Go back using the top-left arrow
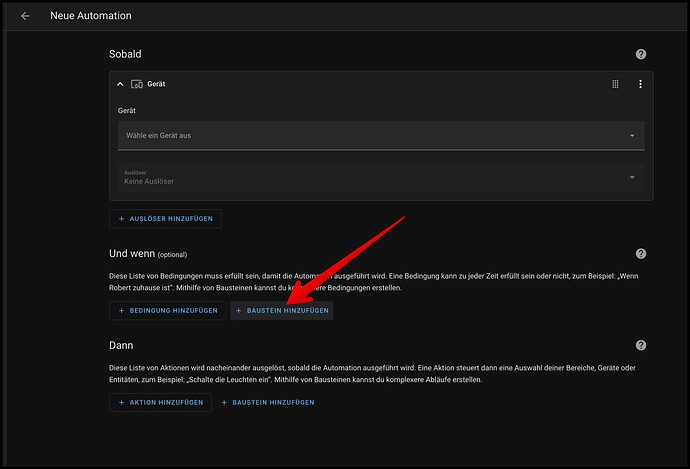 point(25,16)
